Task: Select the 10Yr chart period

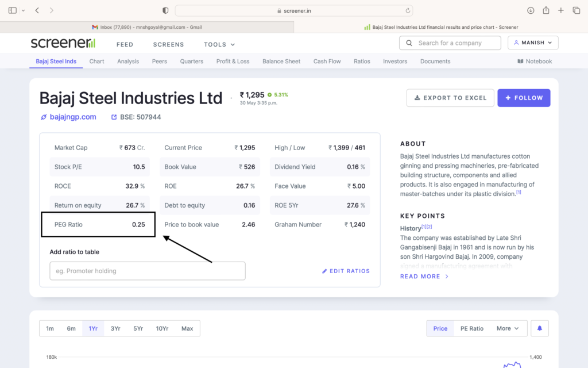Action: click(x=162, y=328)
